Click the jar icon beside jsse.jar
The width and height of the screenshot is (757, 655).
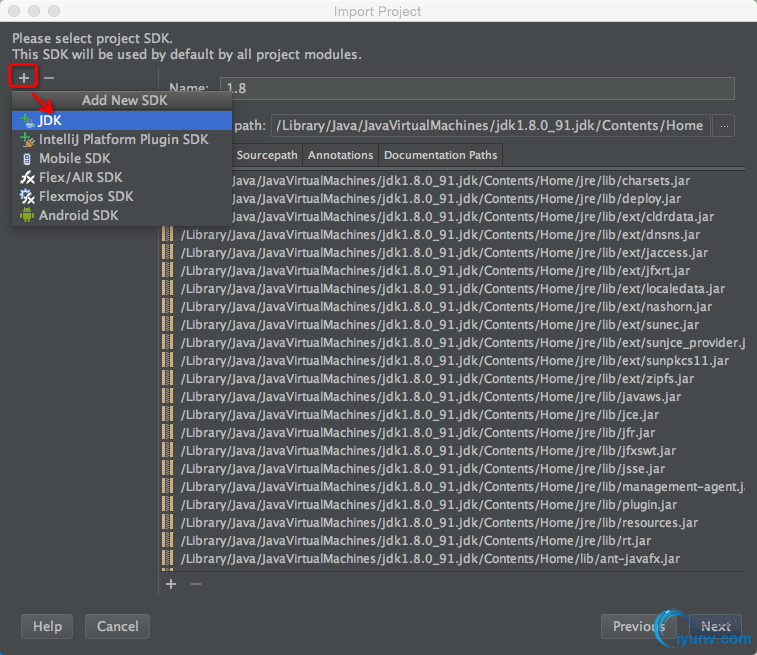pos(168,469)
